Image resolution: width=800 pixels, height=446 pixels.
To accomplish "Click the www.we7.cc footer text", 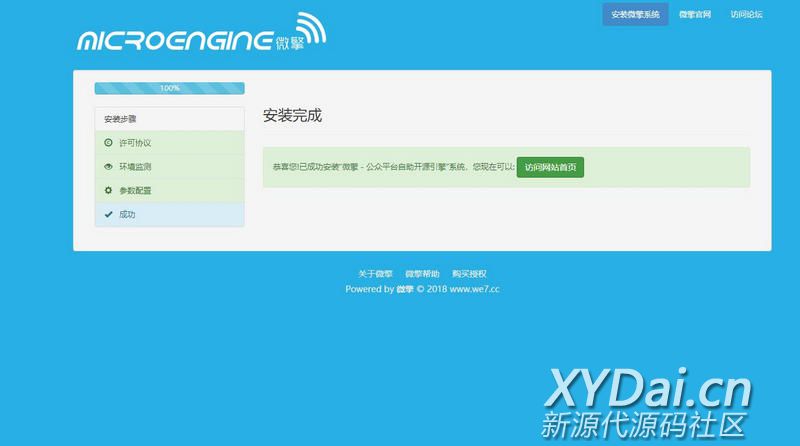I will (x=474, y=289).
